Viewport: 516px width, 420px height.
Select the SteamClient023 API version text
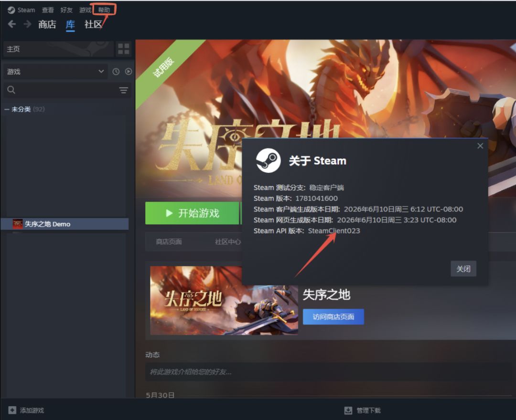point(334,231)
